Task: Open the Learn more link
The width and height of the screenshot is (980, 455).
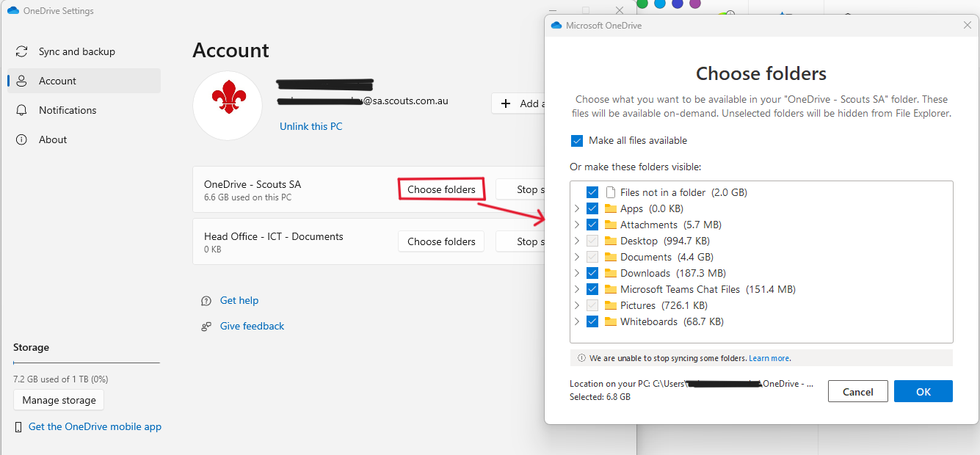Action: point(769,358)
